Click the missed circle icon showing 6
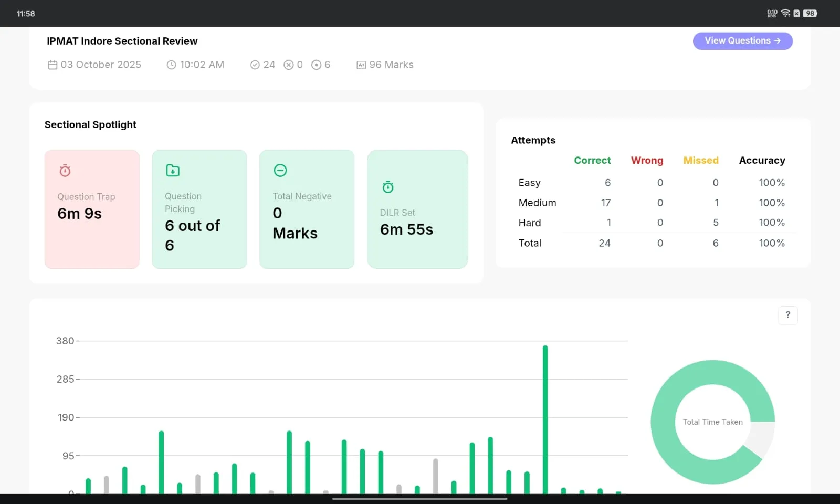The height and width of the screenshot is (504, 840). (317, 65)
